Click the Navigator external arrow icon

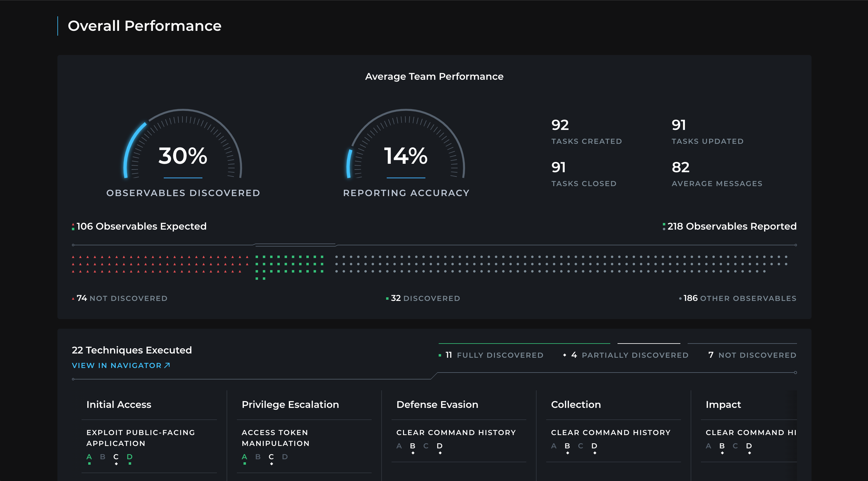(x=167, y=365)
